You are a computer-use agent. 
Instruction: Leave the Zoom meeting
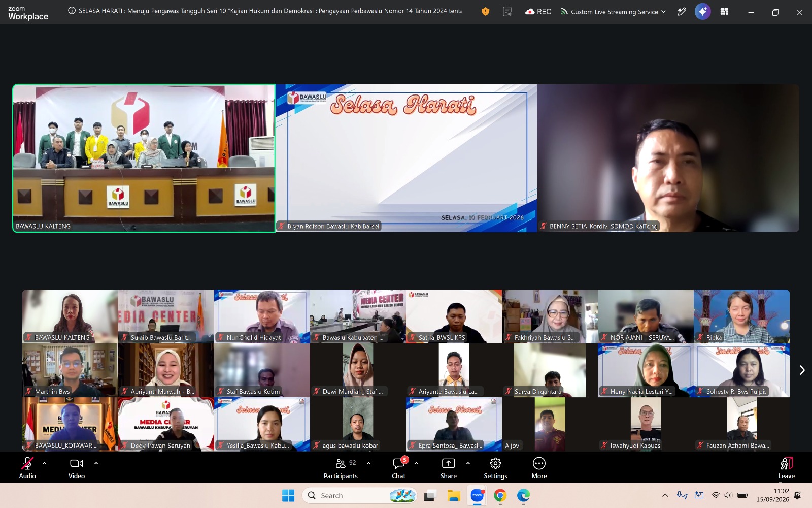(x=786, y=467)
